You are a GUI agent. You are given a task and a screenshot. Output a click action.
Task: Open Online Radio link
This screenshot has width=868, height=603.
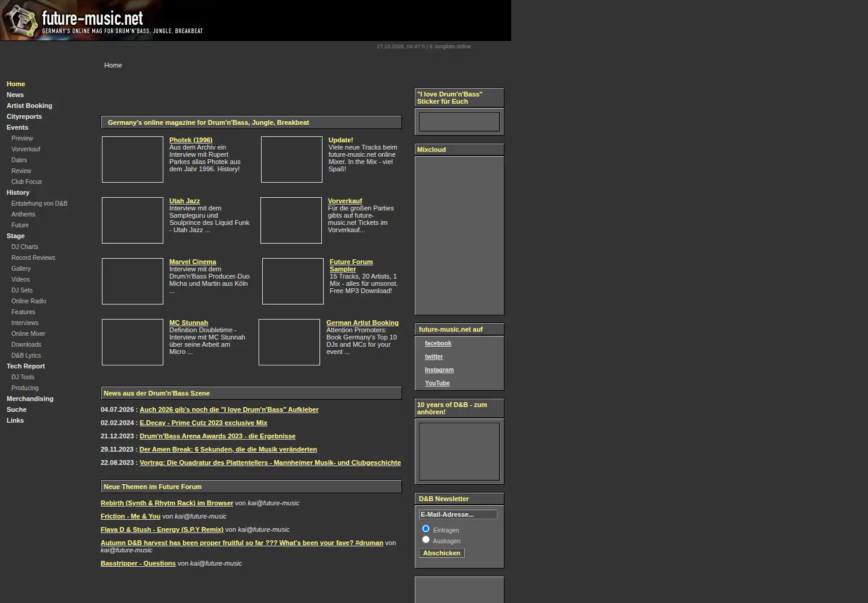29,301
